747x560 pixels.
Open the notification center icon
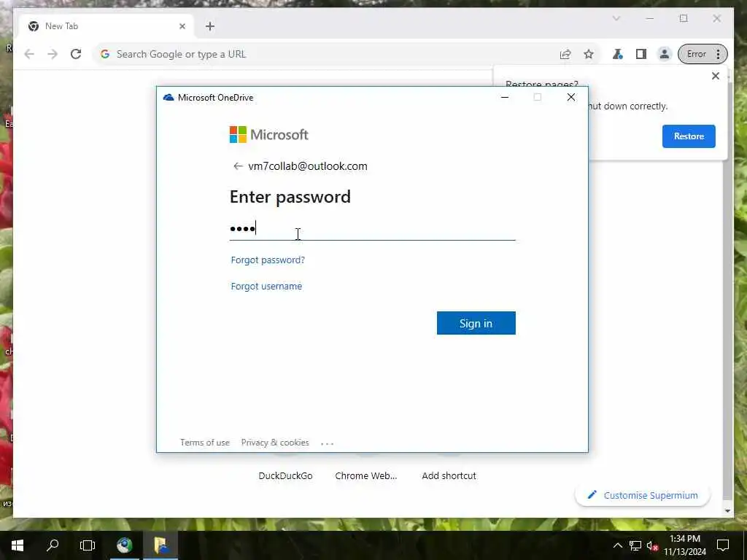[x=723, y=545]
